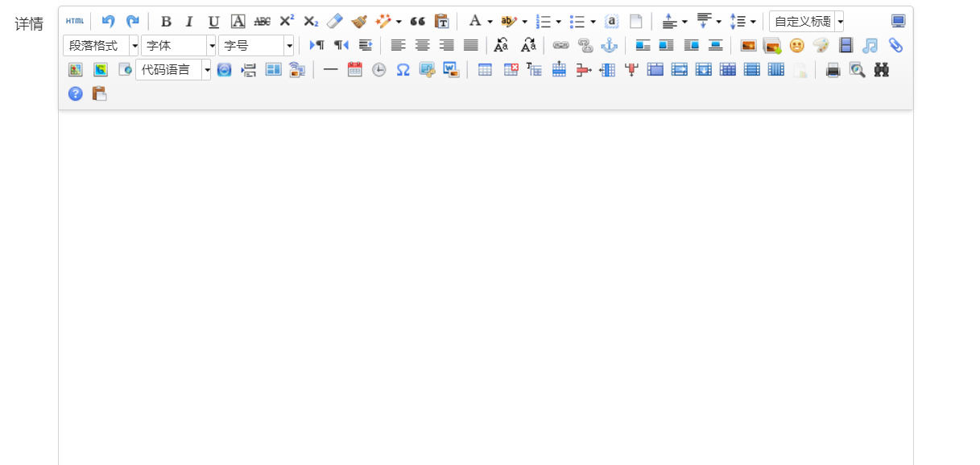Justify text alignment
980x465 pixels.
coord(471,46)
